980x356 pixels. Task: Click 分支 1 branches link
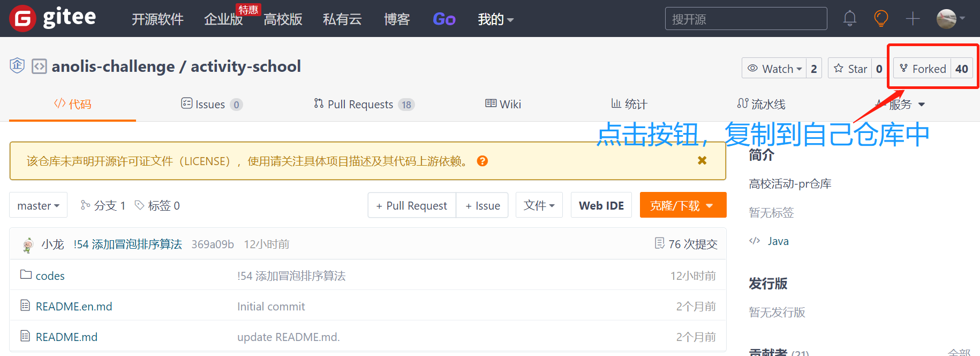(x=110, y=205)
